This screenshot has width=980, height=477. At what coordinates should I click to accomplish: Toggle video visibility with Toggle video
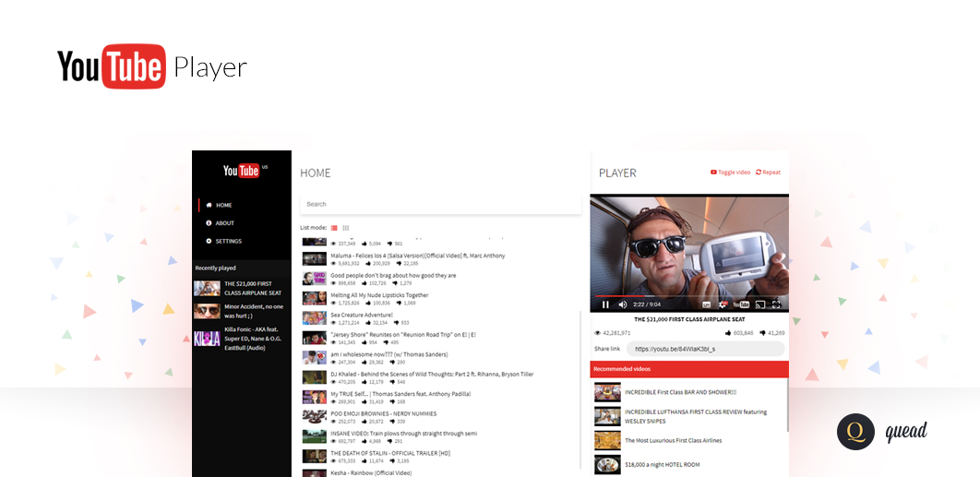tap(731, 172)
